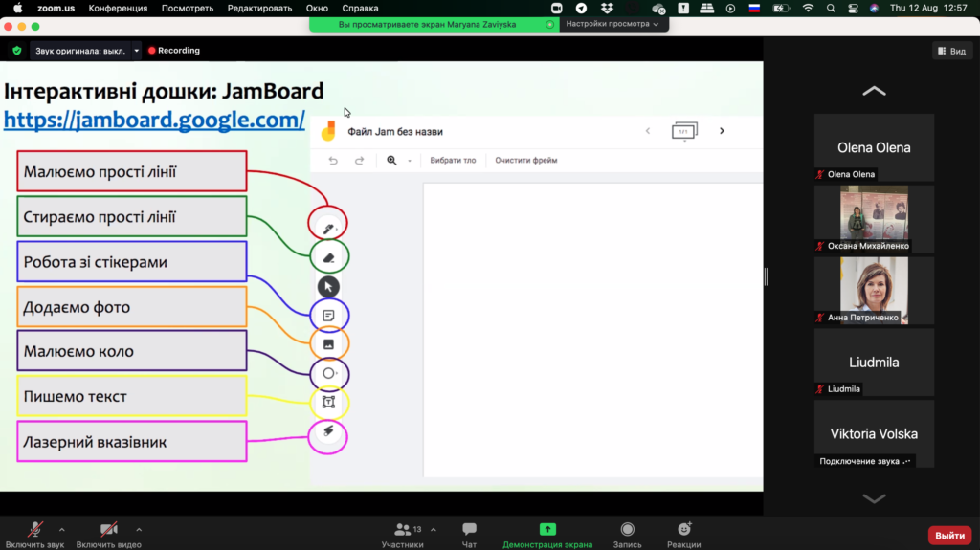Toggle the Запись recording button

tap(627, 535)
